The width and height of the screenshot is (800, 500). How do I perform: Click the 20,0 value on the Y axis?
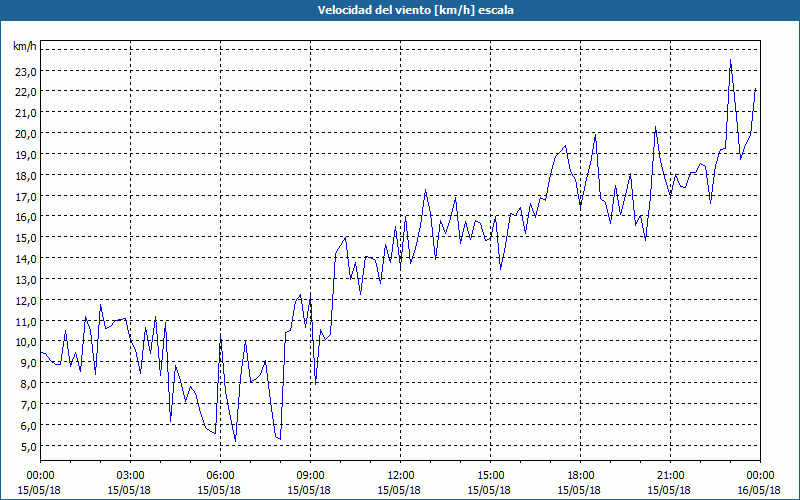point(26,134)
